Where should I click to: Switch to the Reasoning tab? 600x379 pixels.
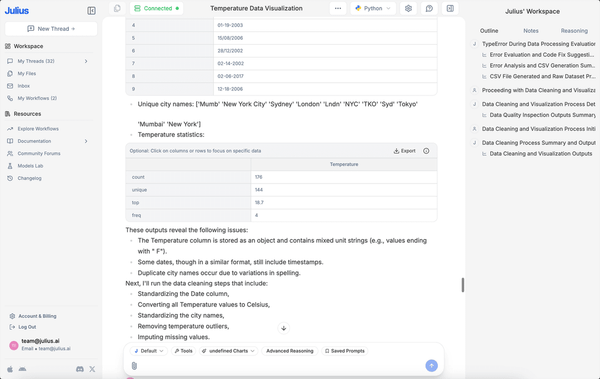click(574, 31)
